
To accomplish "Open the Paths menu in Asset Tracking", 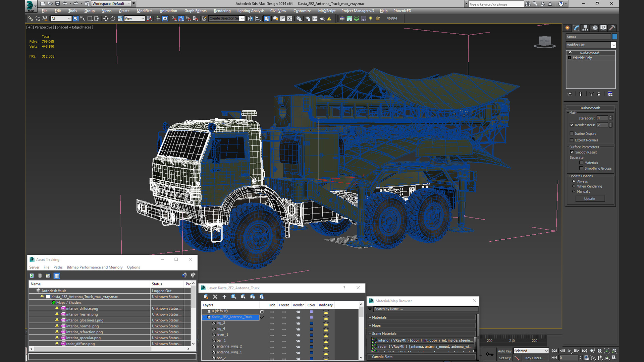I will click(58, 267).
